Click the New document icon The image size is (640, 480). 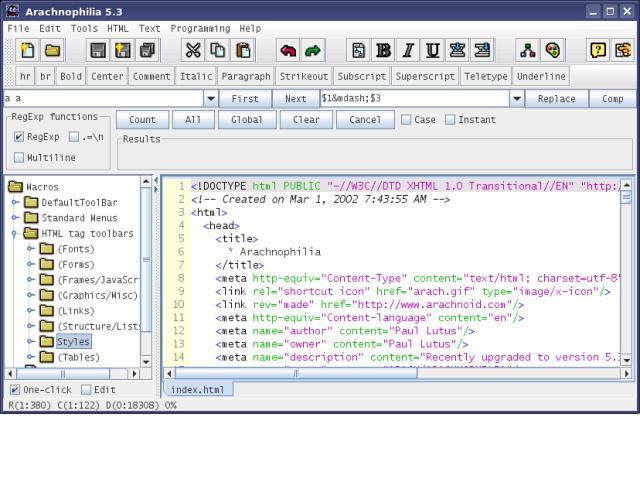pos(27,51)
